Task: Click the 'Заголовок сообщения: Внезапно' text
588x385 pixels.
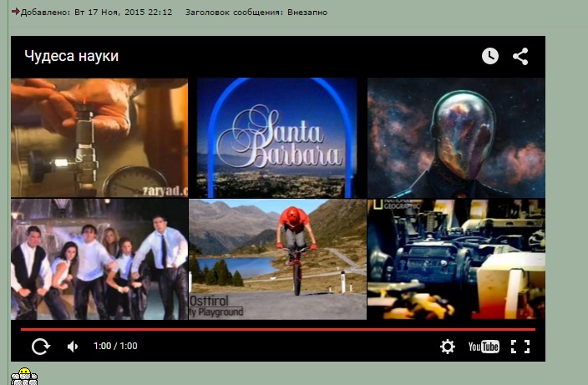Action: click(256, 13)
